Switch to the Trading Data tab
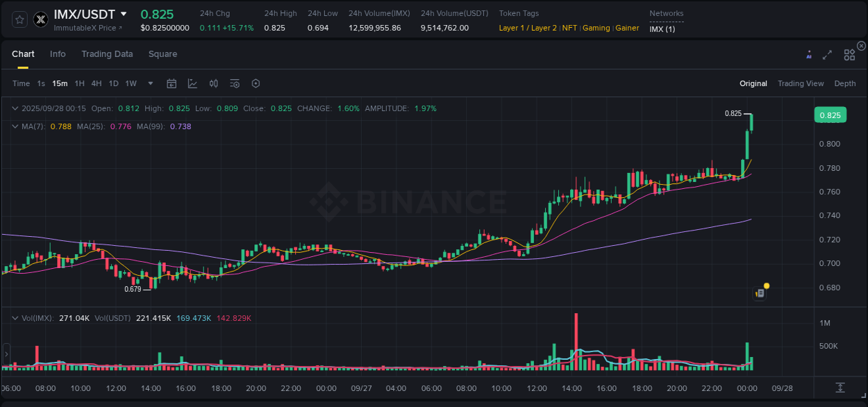 point(107,54)
